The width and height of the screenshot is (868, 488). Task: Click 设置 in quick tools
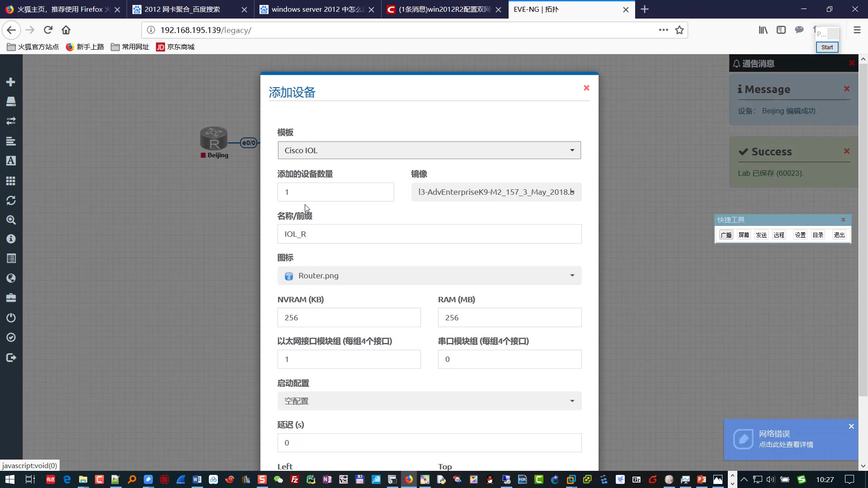tap(801, 235)
